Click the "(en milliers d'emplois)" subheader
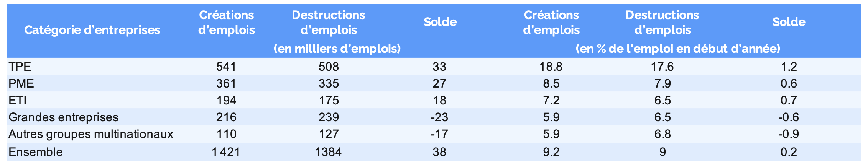Viewport: 868px width, 166px height. 337,49
